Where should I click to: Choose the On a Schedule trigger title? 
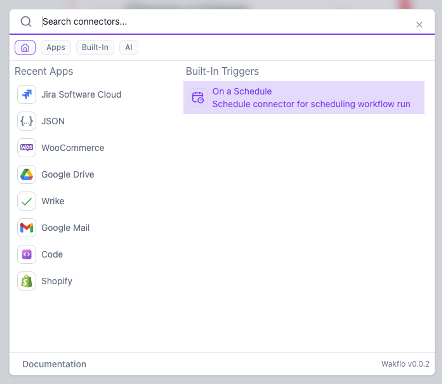coord(242,91)
